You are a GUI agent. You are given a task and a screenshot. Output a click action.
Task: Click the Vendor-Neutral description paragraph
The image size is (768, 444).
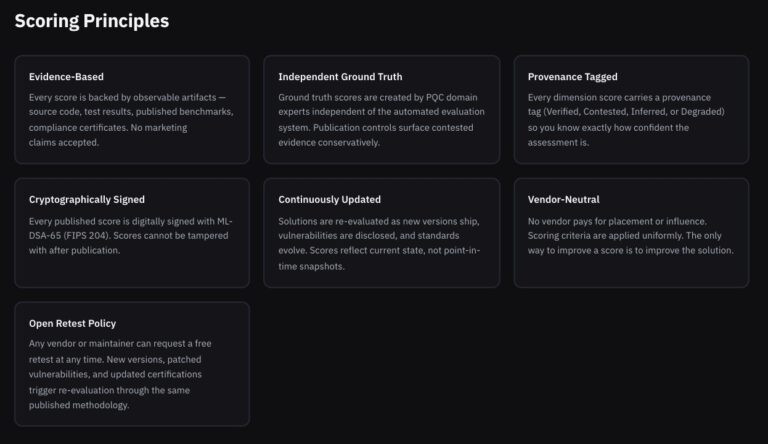(x=630, y=235)
